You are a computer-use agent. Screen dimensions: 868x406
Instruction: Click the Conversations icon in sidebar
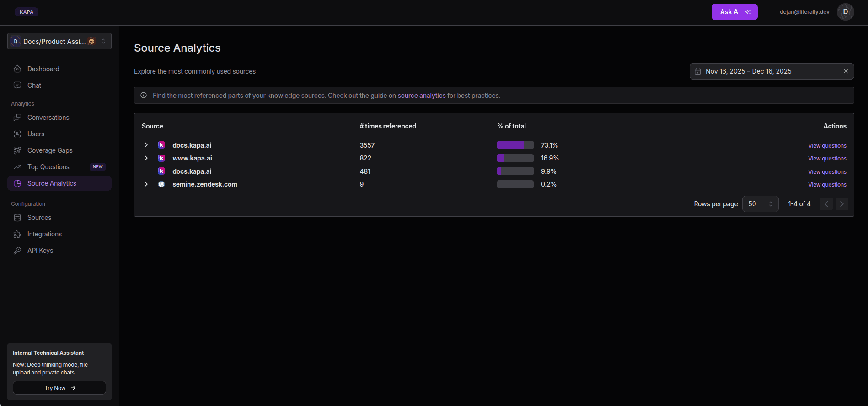(17, 118)
